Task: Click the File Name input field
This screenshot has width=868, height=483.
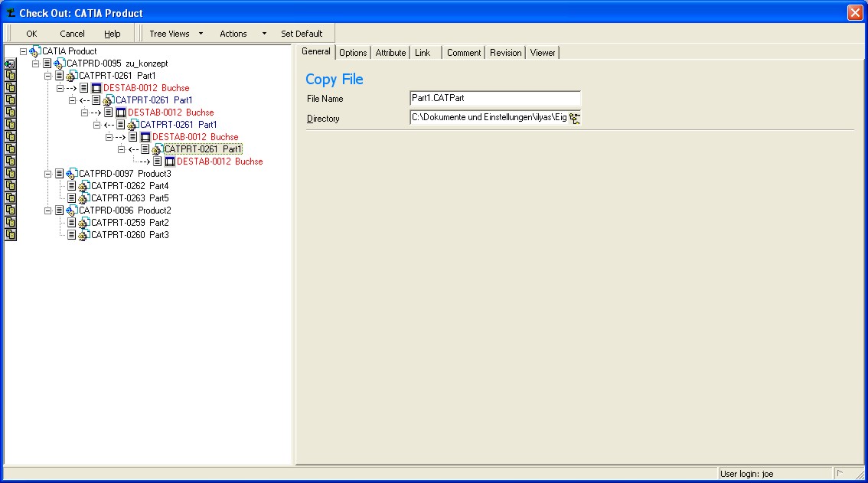Action: point(495,99)
